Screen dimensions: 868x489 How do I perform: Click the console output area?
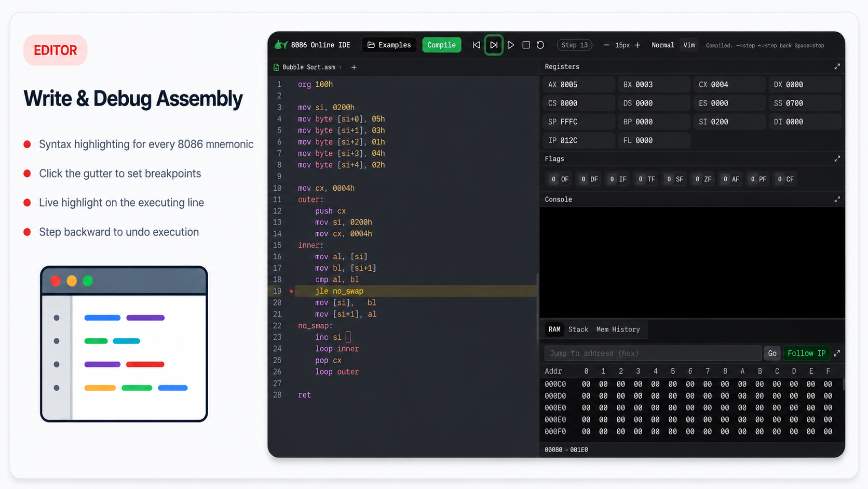tap(692, 262)
